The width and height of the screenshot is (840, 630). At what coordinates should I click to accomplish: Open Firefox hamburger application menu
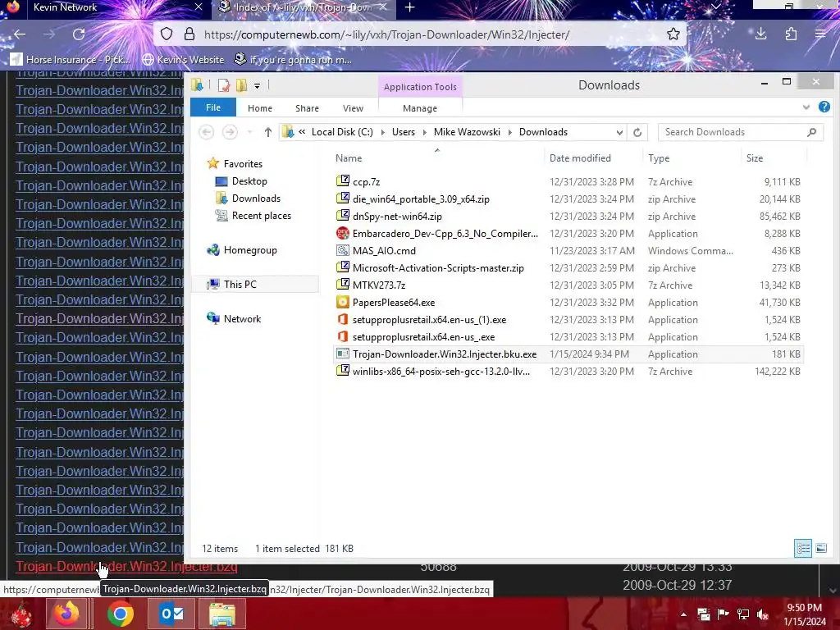(x=820, y=34)
